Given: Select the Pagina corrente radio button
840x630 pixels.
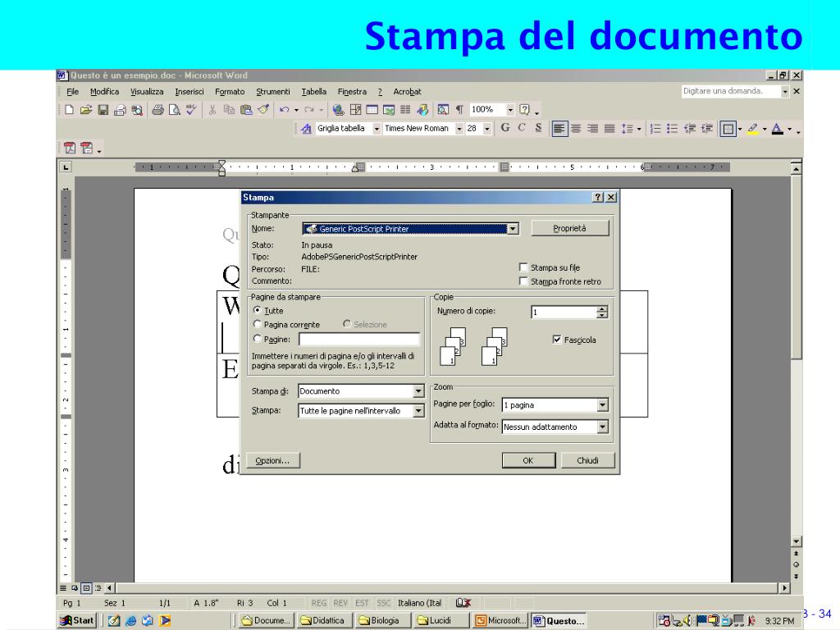Looking at the screenshot, I should tap(257, 324).
